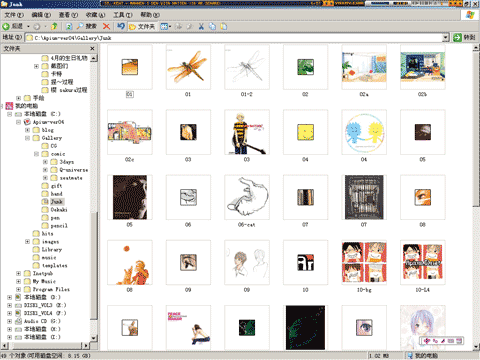This screenshot has height=360, width=480.
Task: Collapse the Gallery folder node
Action: point(28,138)
